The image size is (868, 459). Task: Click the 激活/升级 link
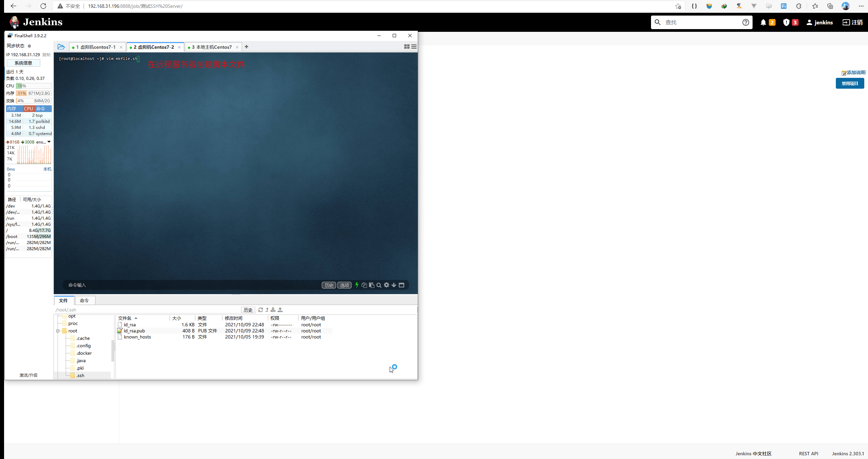tap(28, 375)
